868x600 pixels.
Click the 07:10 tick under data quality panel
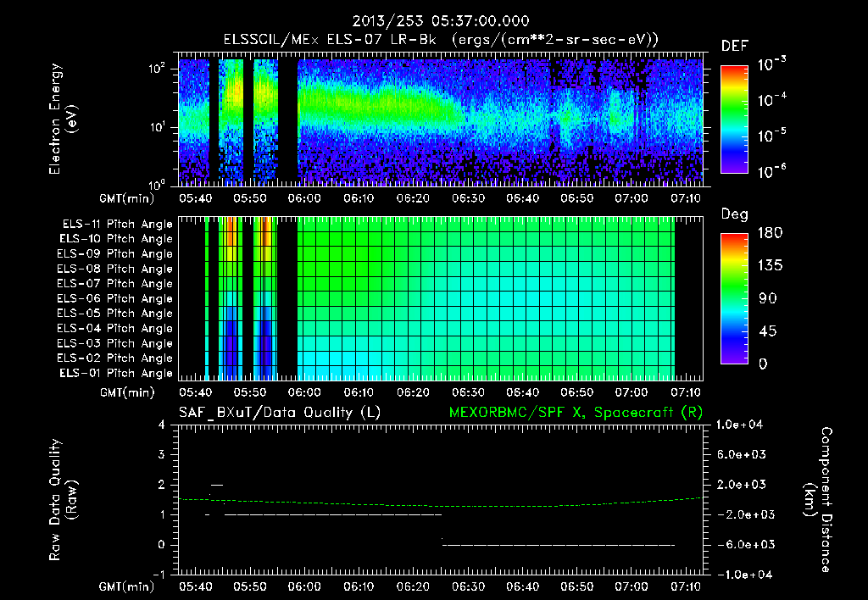[686, 586]
